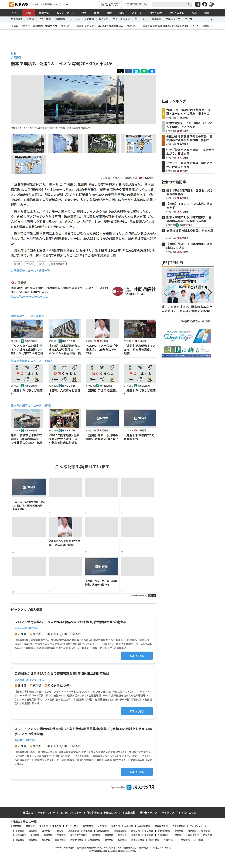Open the kyodonews.jp website link

(29, 297)
